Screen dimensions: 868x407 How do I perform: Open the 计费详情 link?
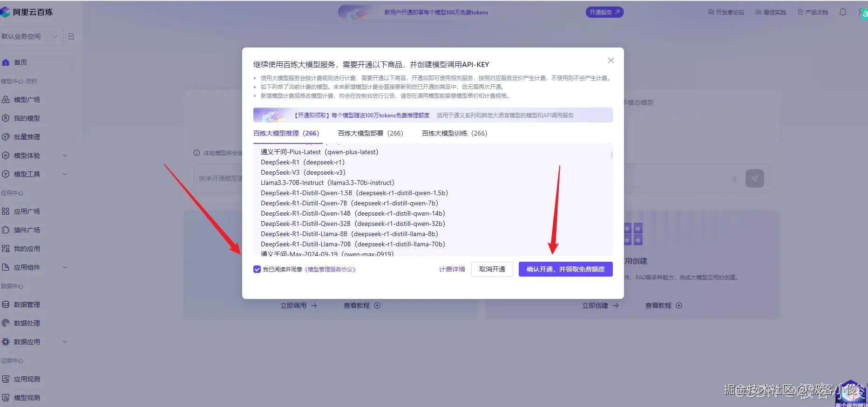coord(452,269)
